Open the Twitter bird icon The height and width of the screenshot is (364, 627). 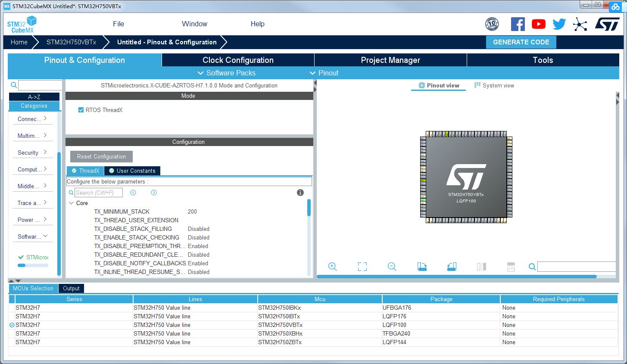559,24
